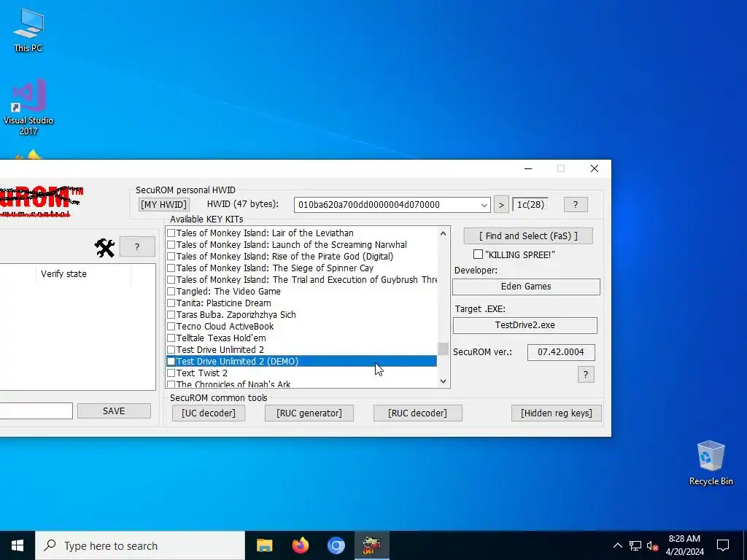Click the [MY HWID] button
The height and width of the screenshot is (560, 747).
163,205
